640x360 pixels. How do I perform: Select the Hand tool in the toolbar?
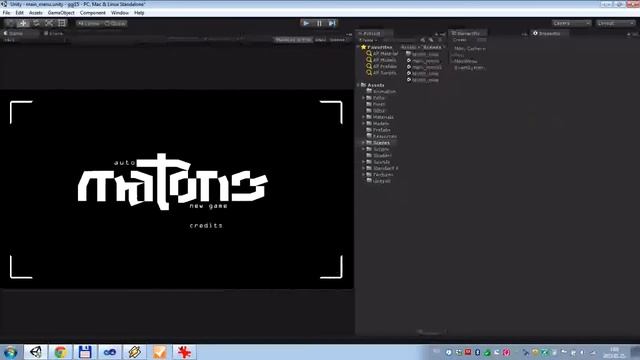(x=11, y=23)
